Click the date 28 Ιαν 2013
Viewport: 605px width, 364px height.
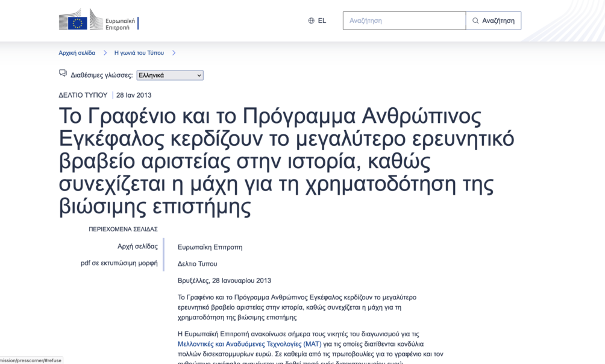[134, 95]
